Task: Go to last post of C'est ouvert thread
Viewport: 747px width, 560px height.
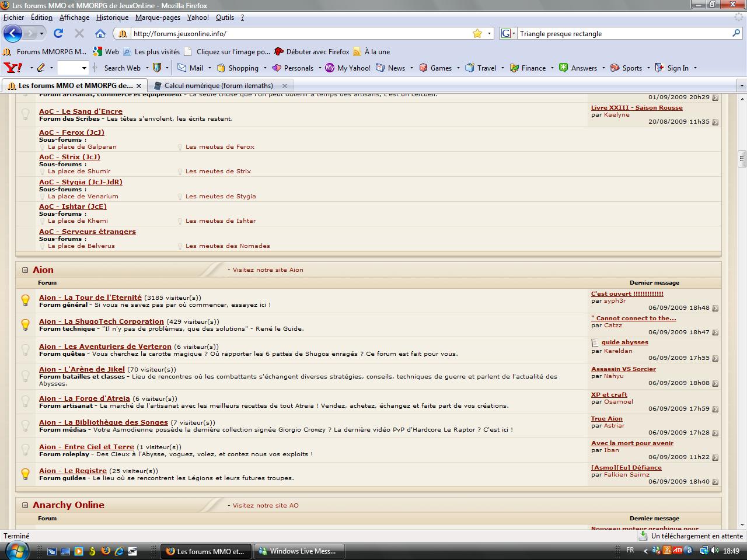Action: click(715, 308)
